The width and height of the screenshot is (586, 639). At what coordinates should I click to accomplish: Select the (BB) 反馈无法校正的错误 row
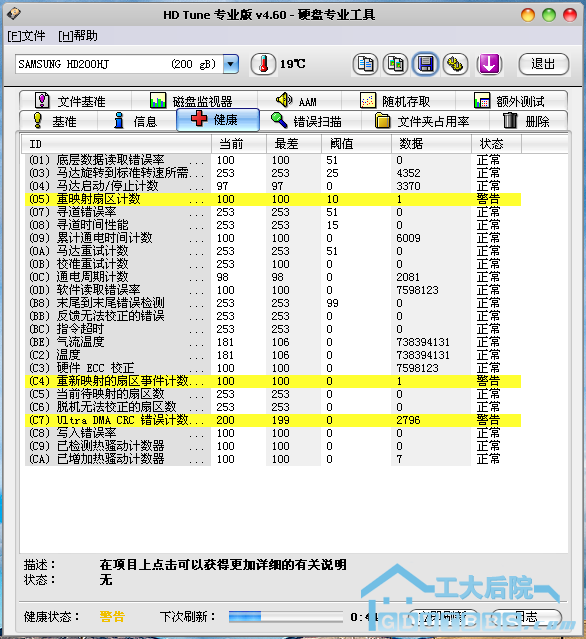pos(273,316)
